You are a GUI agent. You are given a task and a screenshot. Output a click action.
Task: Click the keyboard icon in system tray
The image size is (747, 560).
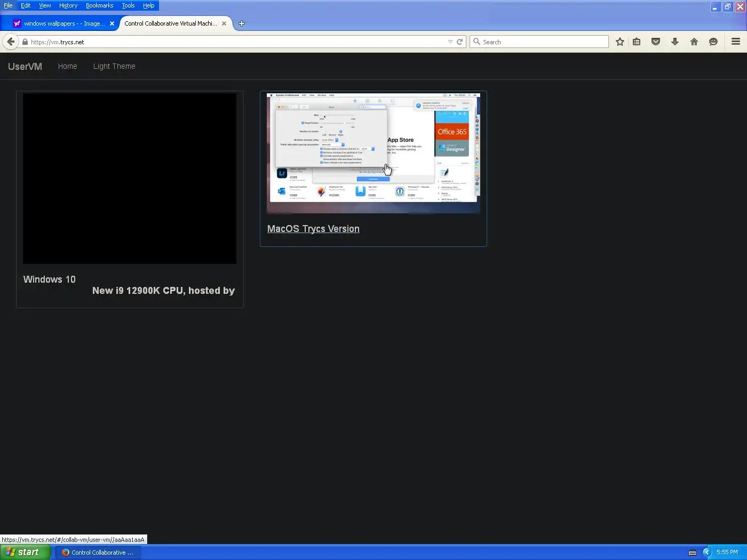(693, 553)
